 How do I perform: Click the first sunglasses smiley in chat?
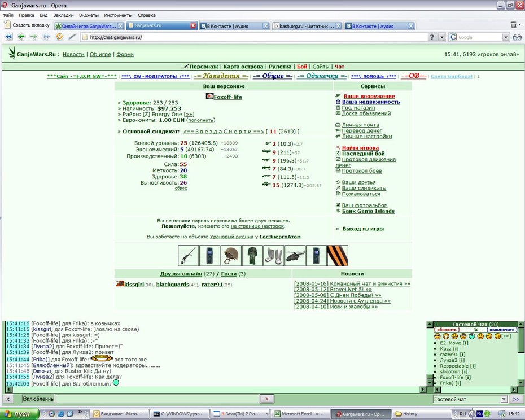point(438,336)
